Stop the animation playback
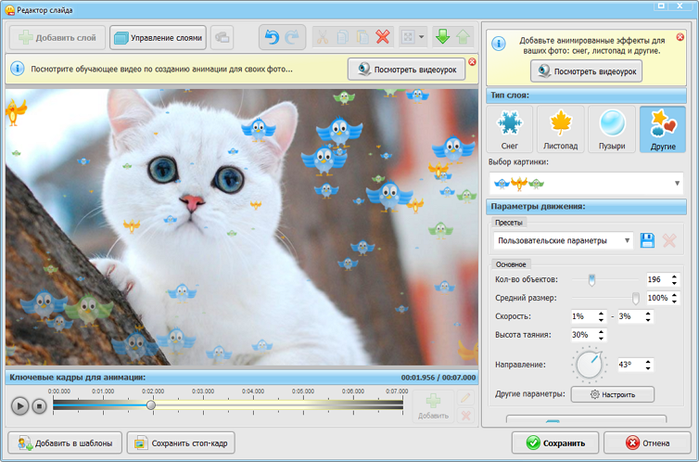The height and width of the screenshot is (462, 699). tap(39, 406)
